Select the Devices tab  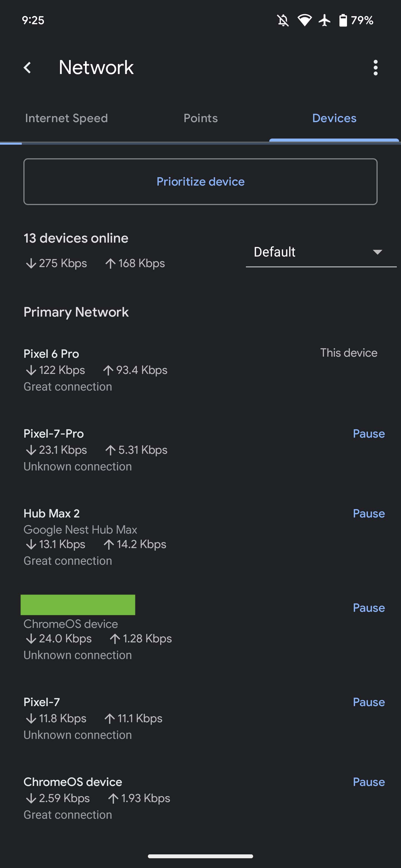tap(334, 118)
